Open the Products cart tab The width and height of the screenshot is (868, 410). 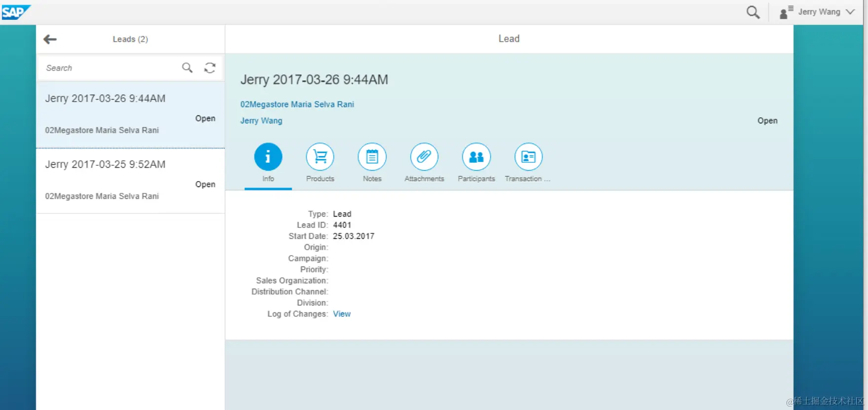coord(320,157)
